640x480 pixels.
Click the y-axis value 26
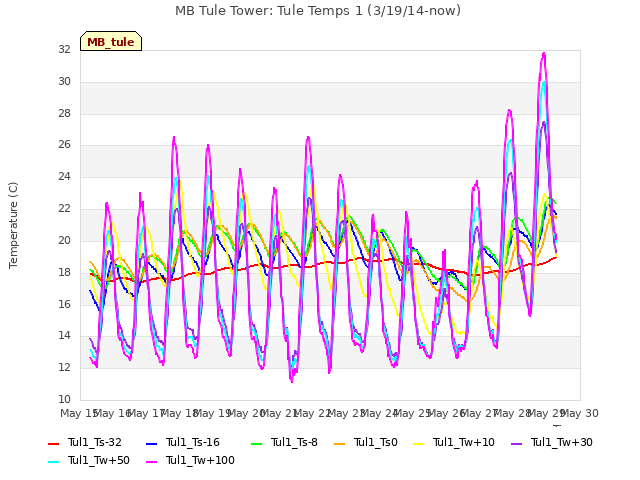64,144
